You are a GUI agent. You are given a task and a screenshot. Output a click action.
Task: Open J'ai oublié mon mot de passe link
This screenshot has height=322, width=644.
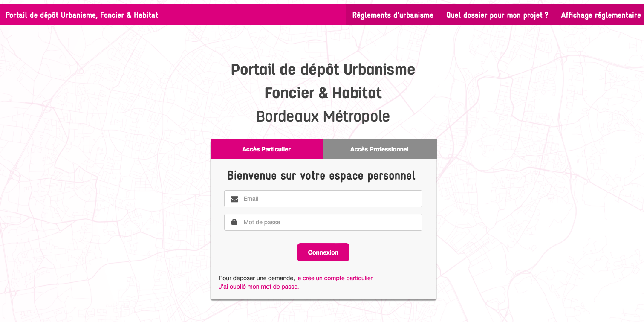(x=259, y=287)
